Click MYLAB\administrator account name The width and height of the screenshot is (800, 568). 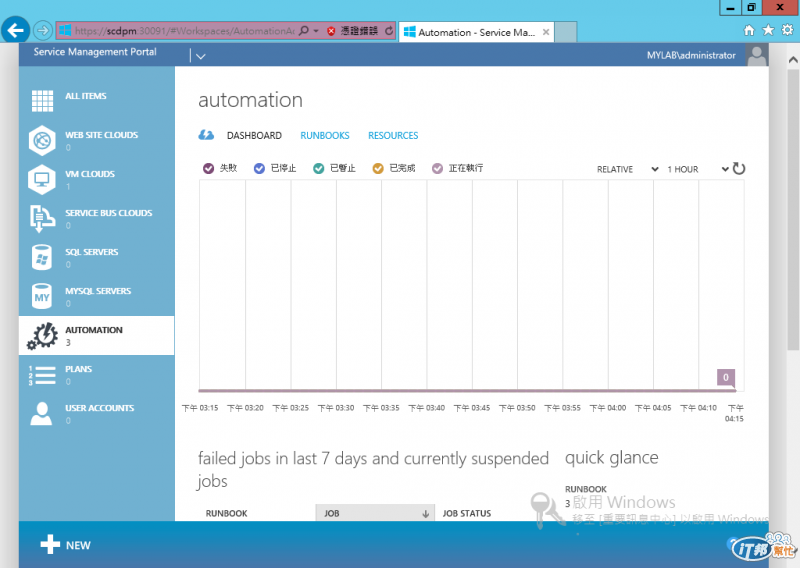point(691,55)
